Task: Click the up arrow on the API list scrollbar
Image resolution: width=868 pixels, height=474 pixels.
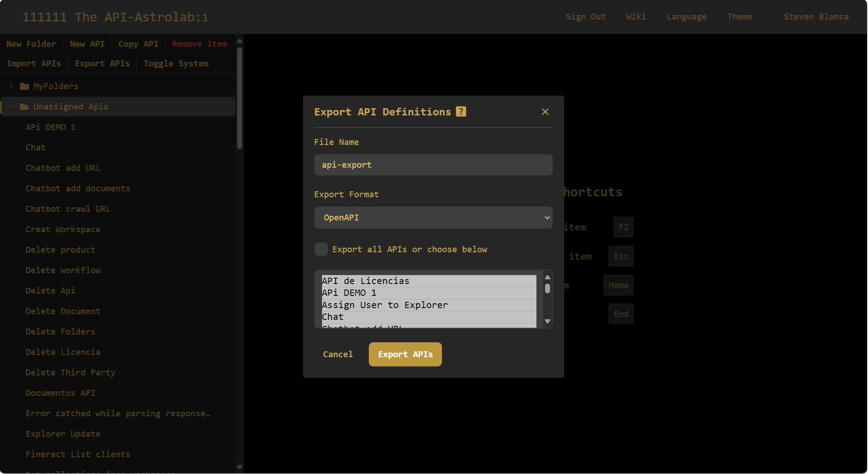Action: point(547,277)
